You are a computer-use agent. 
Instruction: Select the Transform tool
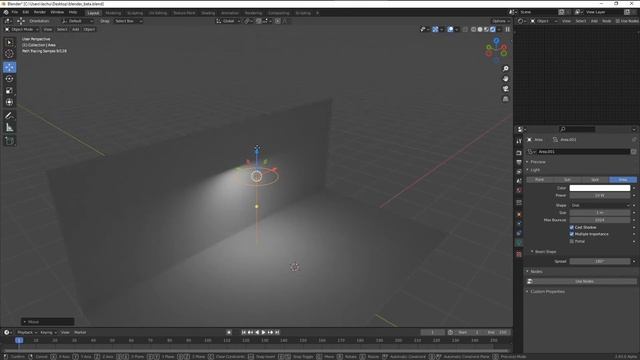tap(9, 102)
